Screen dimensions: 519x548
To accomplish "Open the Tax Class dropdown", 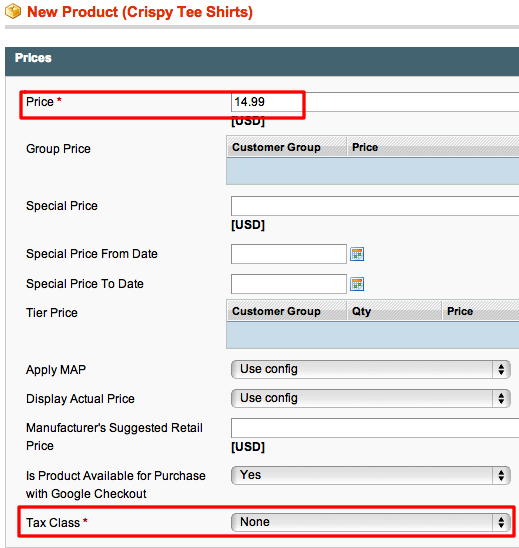I will [x=371, y=522].
